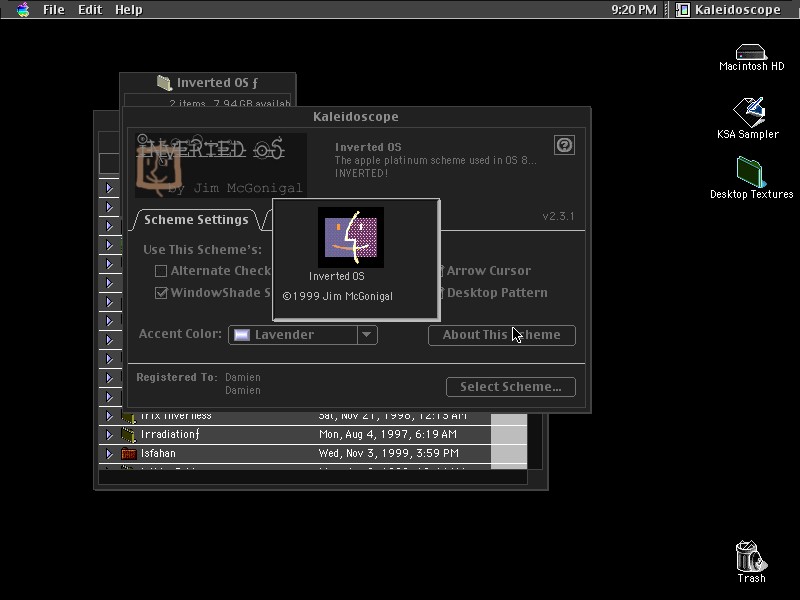Click the About This Scheme button
This screenshot has height=600, width=800.
(x=502, y=335)
